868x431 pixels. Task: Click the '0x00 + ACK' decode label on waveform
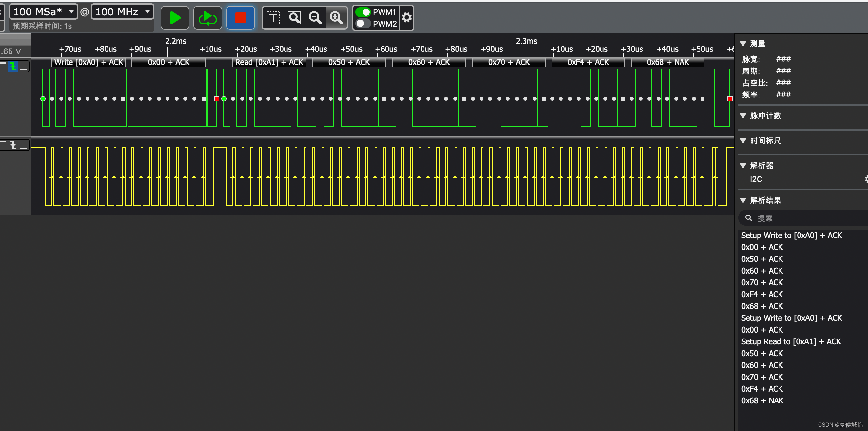168,62
